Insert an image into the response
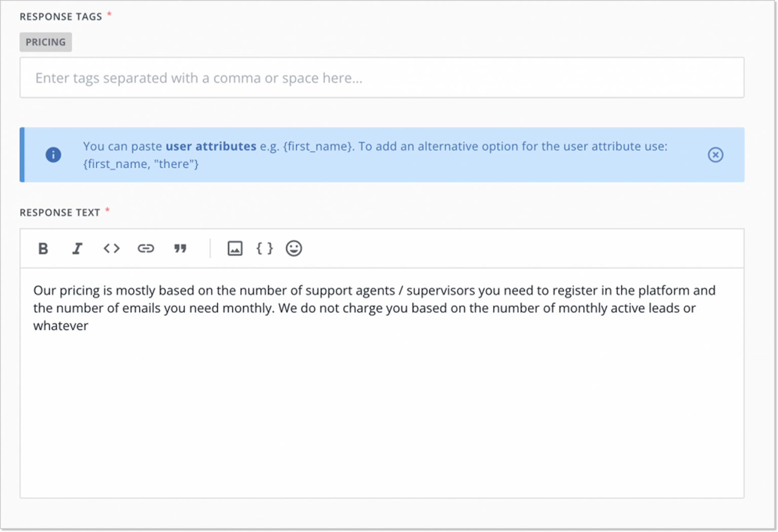The height and width of the screenshot is (532, 778). pos(235,248)
